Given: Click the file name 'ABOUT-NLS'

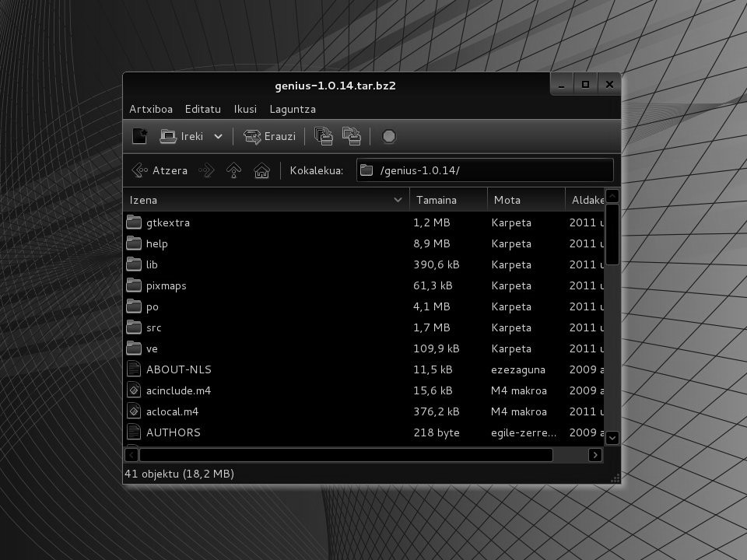Looking at the screenshot, I should pyautogui.click(x=179, y=369).
